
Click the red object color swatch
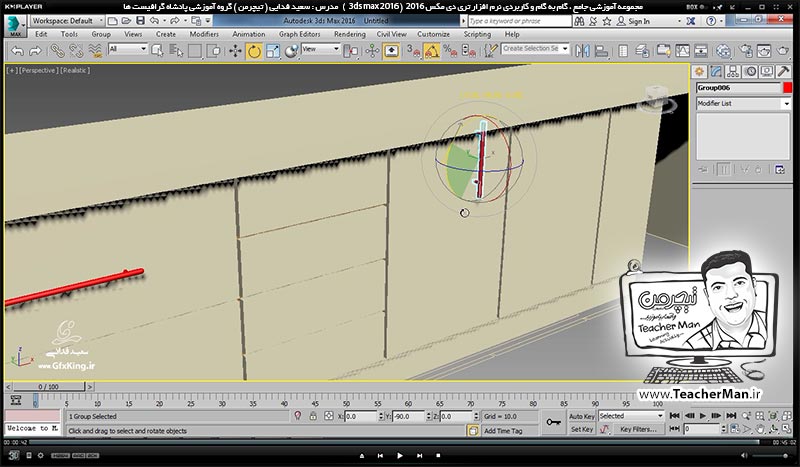[787, 88]
